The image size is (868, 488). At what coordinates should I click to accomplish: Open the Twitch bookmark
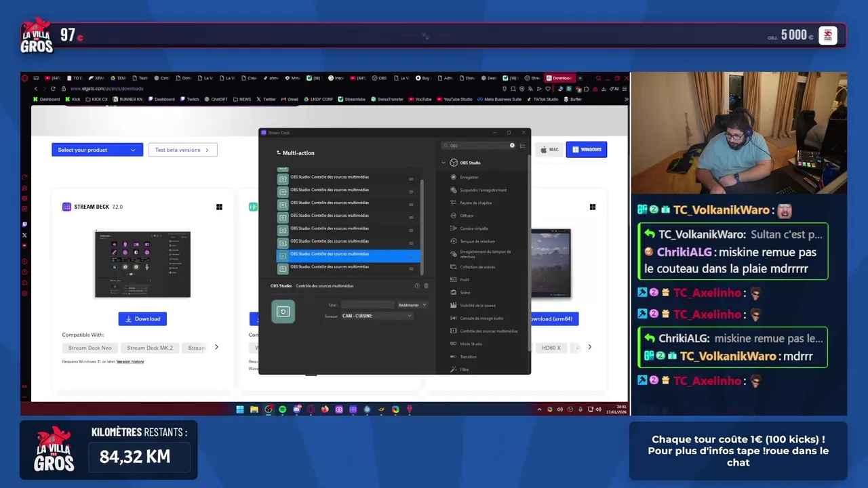pos(189,100)
